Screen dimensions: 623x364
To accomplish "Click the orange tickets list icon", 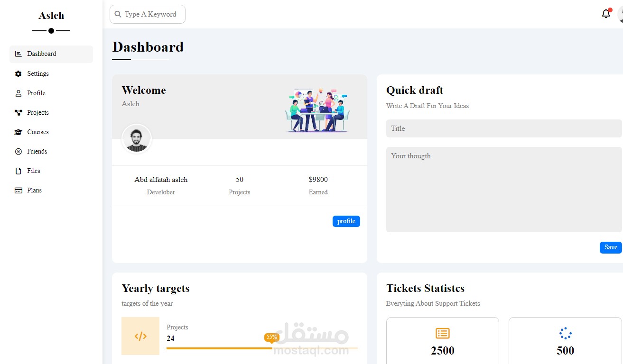I will point(442,333).
